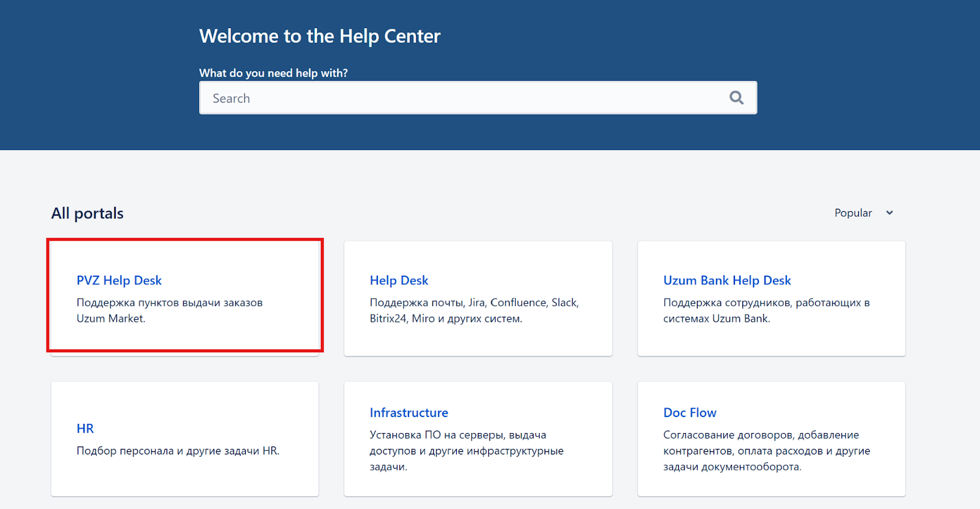Click the magnifying glass search icon

pyautogui.click(x=736, y=98)
